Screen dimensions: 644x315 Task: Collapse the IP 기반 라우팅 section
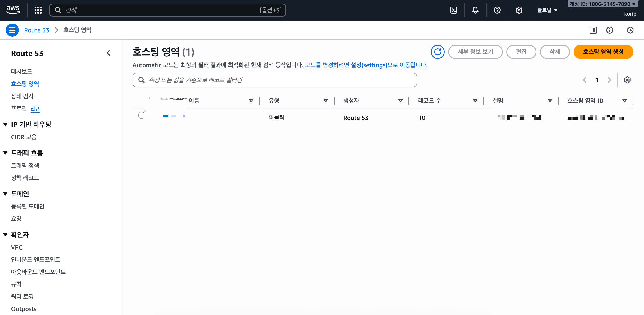(x=5, y=124)
